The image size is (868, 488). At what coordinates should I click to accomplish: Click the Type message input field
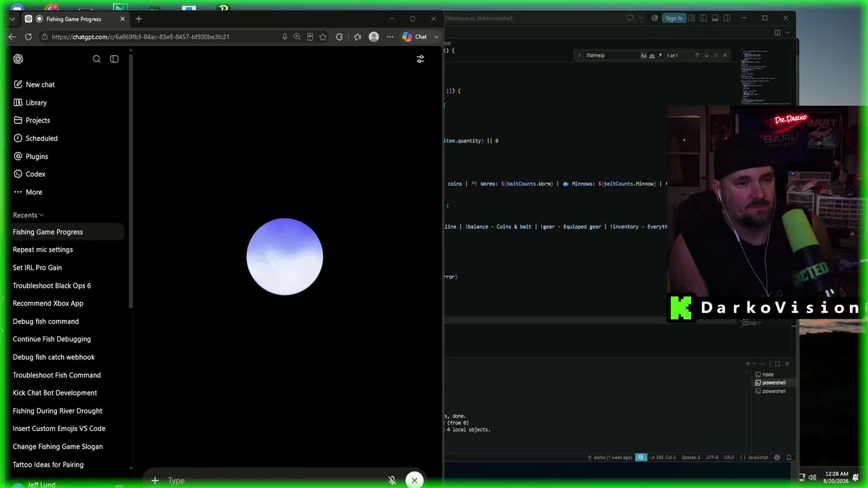271,481
